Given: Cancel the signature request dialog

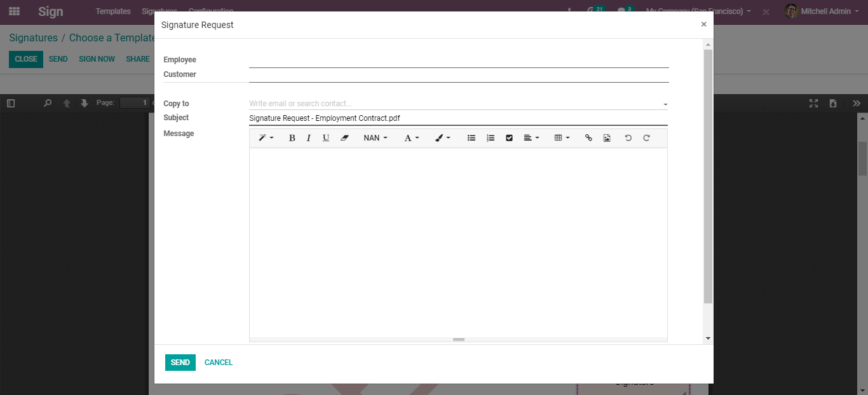Looking at the screenshot, I should click(x=219, y=363).
